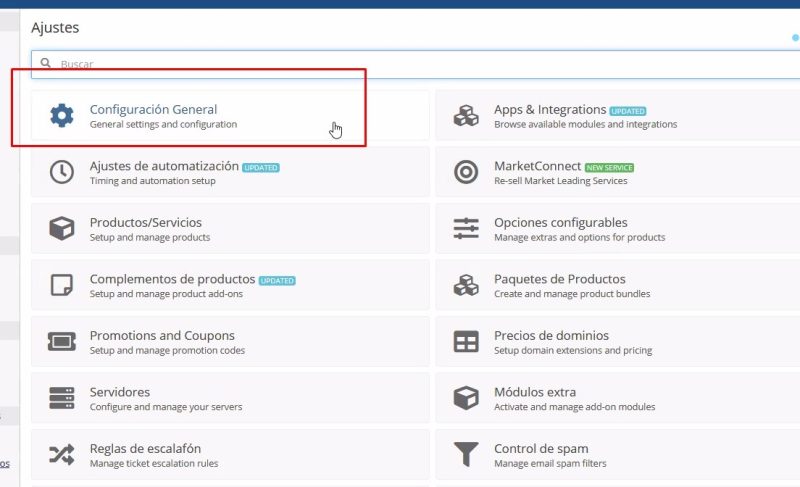Click the target icon for MarketConnect

tap(466, 172)
